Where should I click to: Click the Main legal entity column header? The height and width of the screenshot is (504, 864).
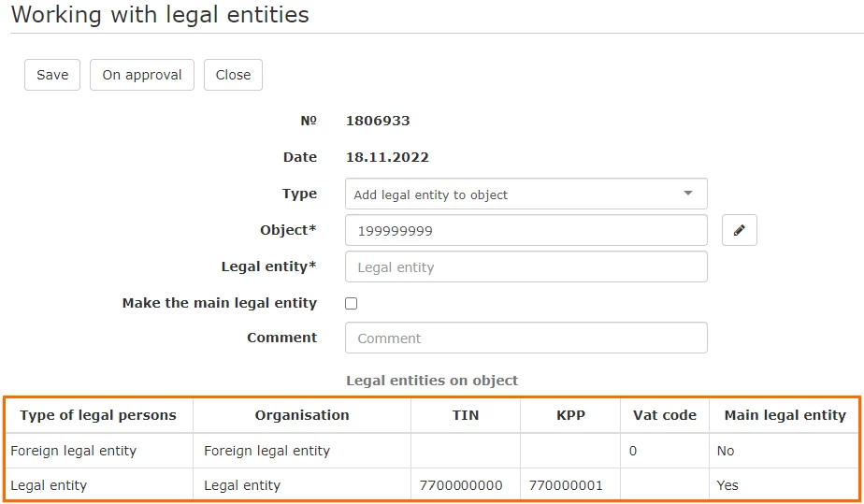click(x=785, y=415)
